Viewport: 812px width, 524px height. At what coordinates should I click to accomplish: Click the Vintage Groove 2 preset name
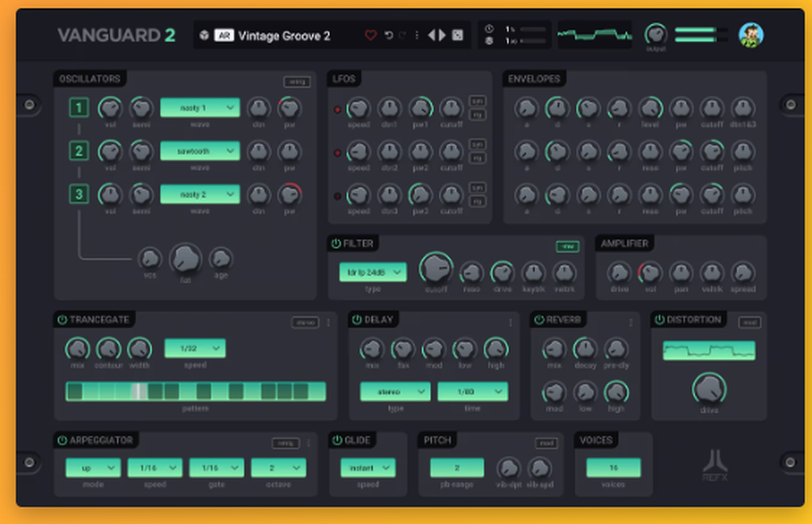click(x=283, y=36)
